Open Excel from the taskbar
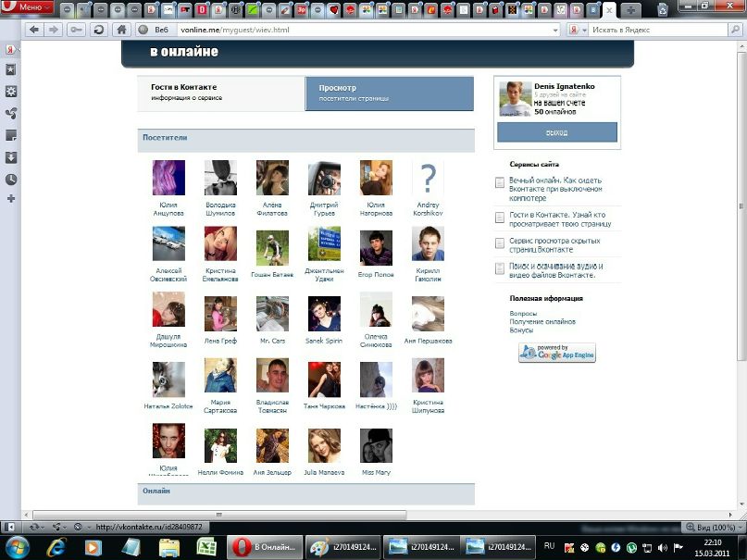Image resolution: width=747 pixels, height=560 pixels. (x=206, y=548)
